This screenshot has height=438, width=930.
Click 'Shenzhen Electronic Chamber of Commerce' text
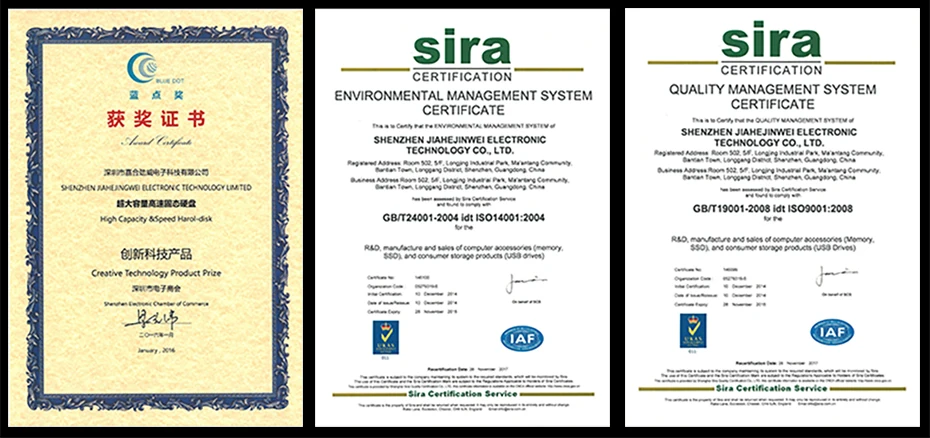(155, 303)
